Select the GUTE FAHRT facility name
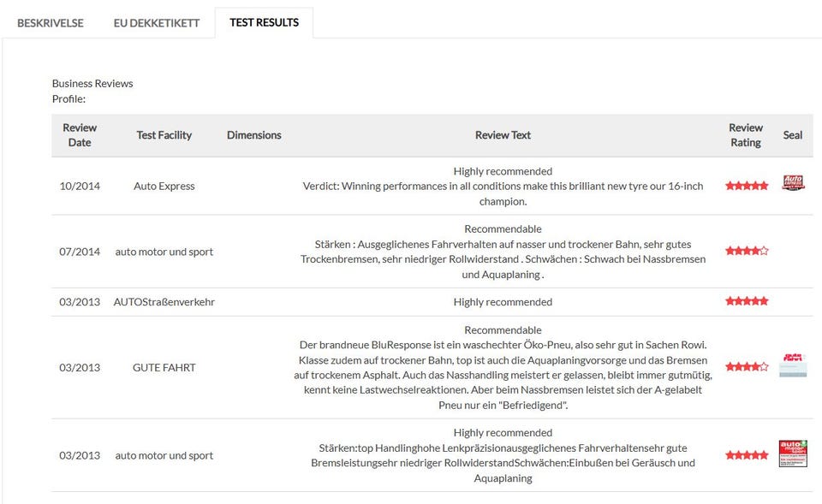 (x=164, y=368)
